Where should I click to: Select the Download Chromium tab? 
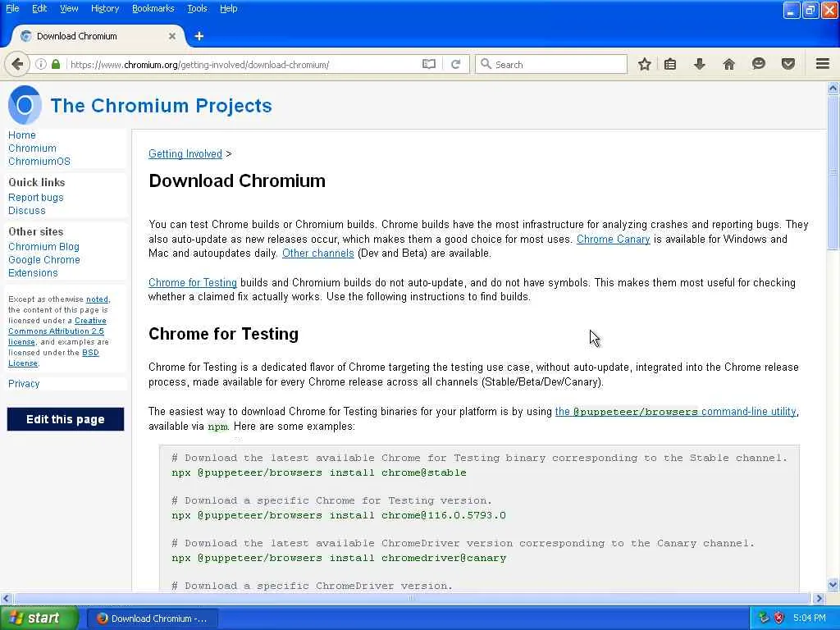click(x=98, y=36)
